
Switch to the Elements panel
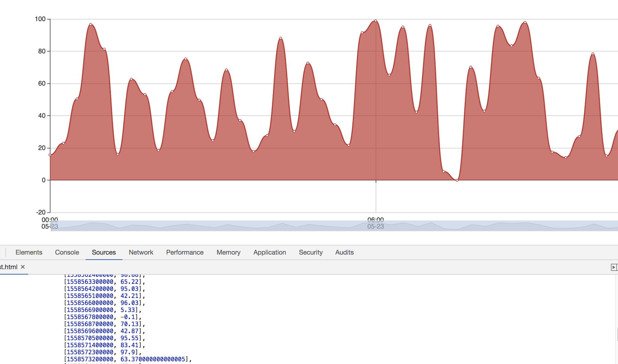[29, 252]
